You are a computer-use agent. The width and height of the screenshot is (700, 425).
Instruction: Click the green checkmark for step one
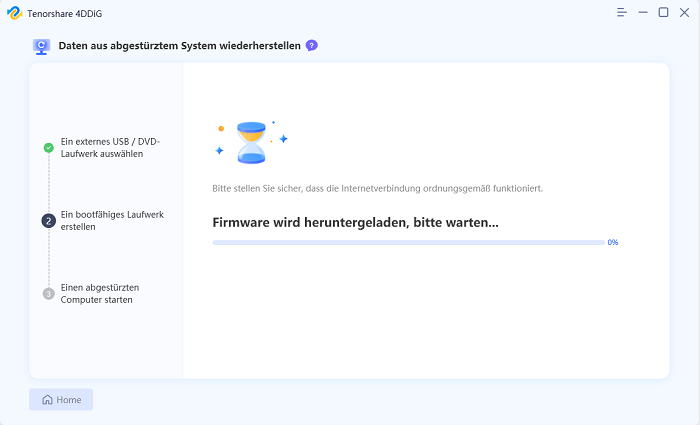[x=48, y=148]
